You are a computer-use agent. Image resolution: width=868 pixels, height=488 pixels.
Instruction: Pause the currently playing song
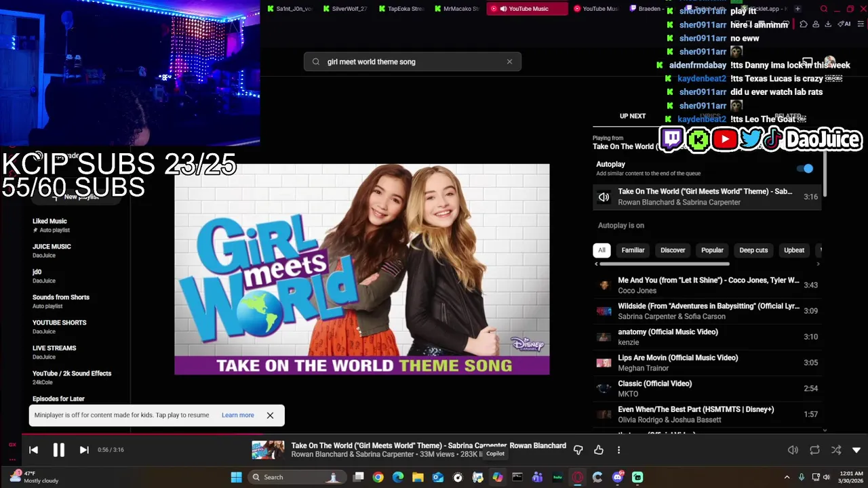click(59, 450)
